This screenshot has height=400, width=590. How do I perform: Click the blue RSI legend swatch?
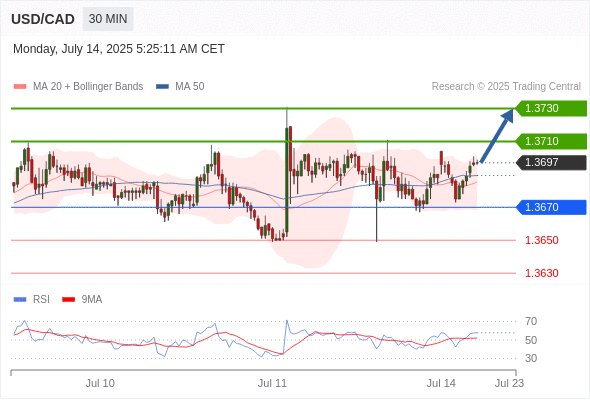point(20,300)
